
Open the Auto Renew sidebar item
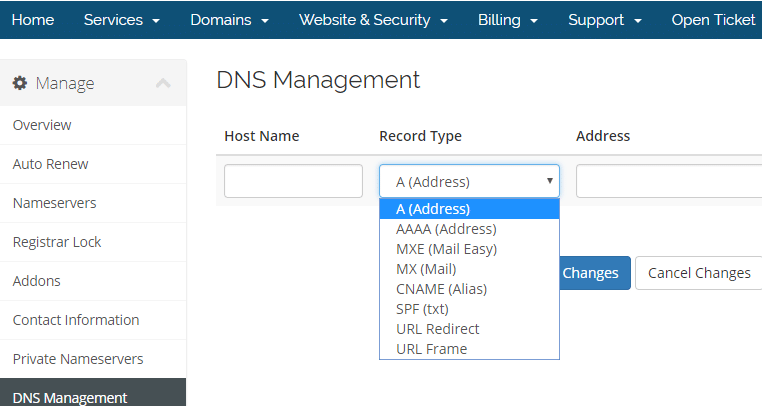click(50, 164)
